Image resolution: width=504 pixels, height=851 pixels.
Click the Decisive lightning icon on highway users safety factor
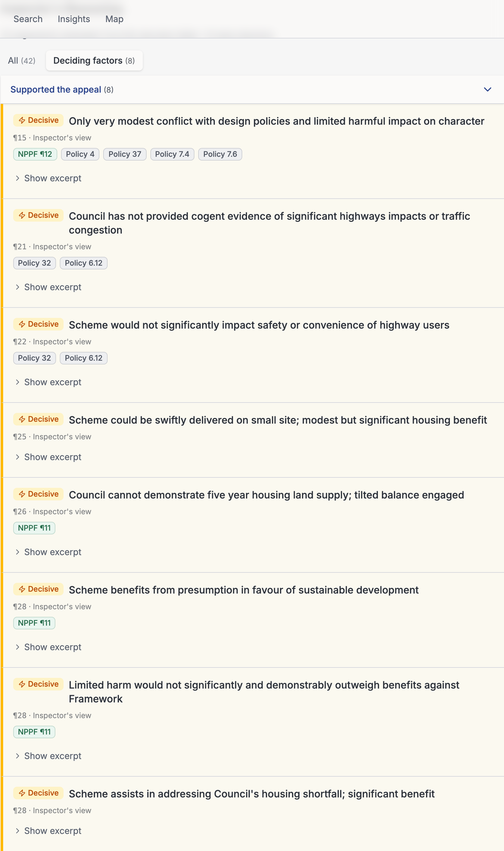(x=22, y=324)
